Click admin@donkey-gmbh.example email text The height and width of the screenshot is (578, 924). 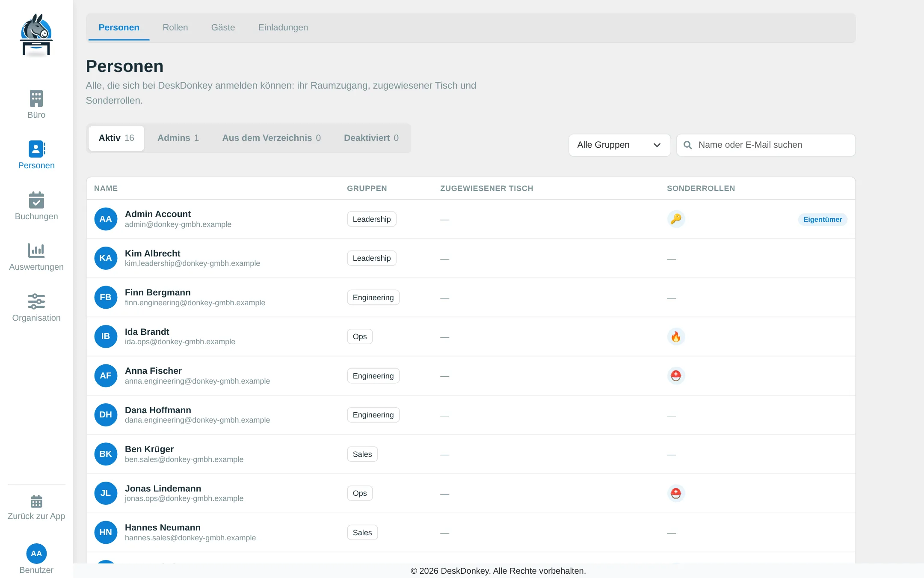pyautogui.click(x=178, y=224)
